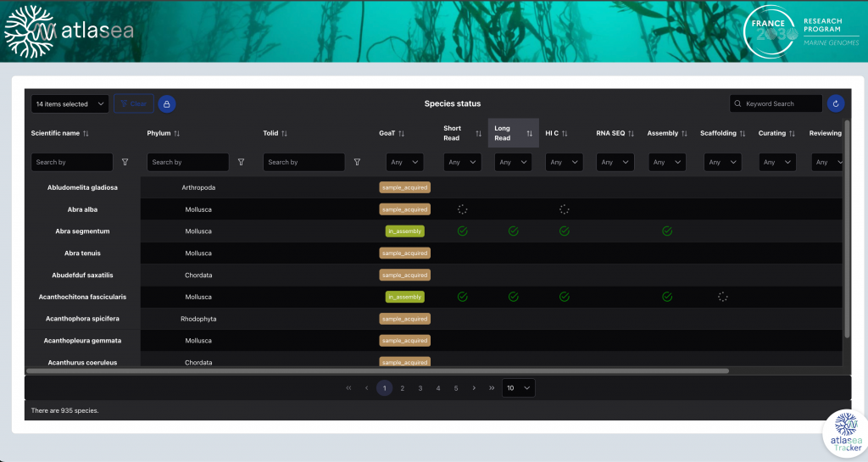Screen dimensions: 868x462
Task: Click filter funnel icon for Scientific name
Action: click(x=125, y=162)
